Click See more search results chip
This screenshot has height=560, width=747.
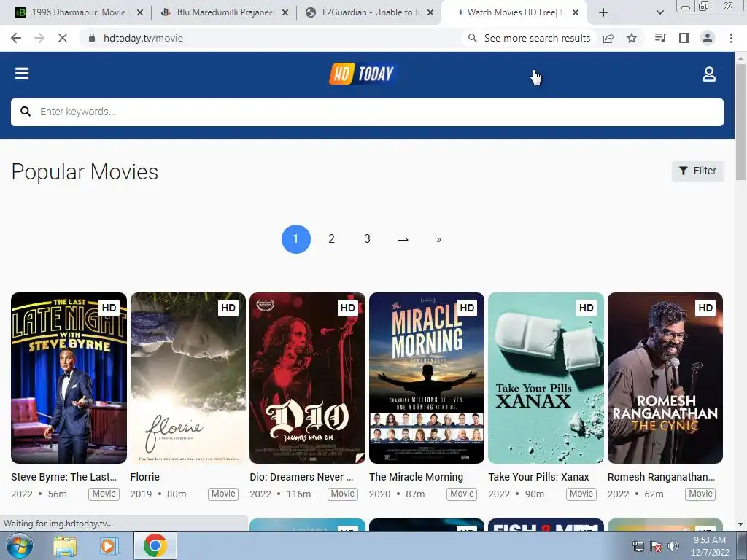coord(530,38)
